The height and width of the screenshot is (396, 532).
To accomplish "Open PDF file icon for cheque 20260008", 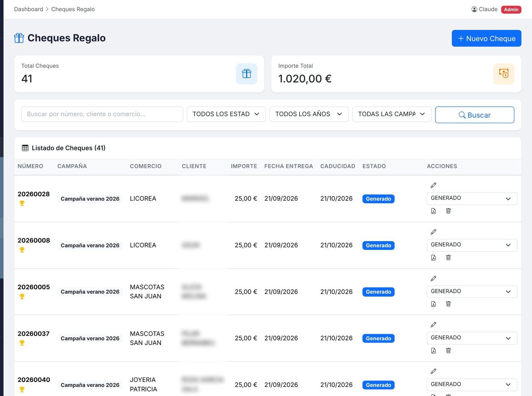I will pos(433,258).
